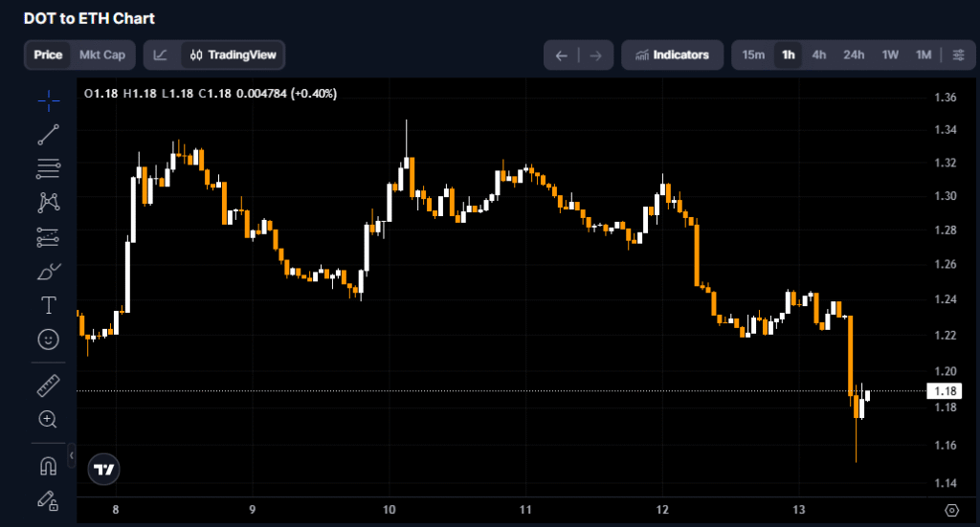Select the ruler measure tool

point(48,386)
